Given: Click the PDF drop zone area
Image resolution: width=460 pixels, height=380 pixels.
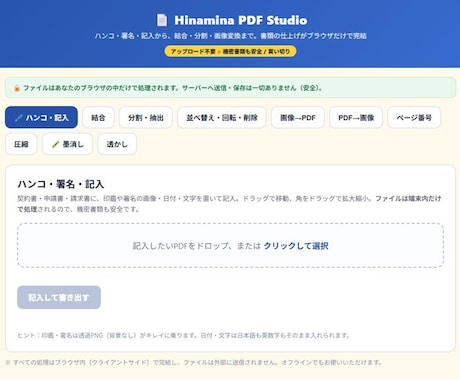Looking at the screenshot, I should pos(230,245).
